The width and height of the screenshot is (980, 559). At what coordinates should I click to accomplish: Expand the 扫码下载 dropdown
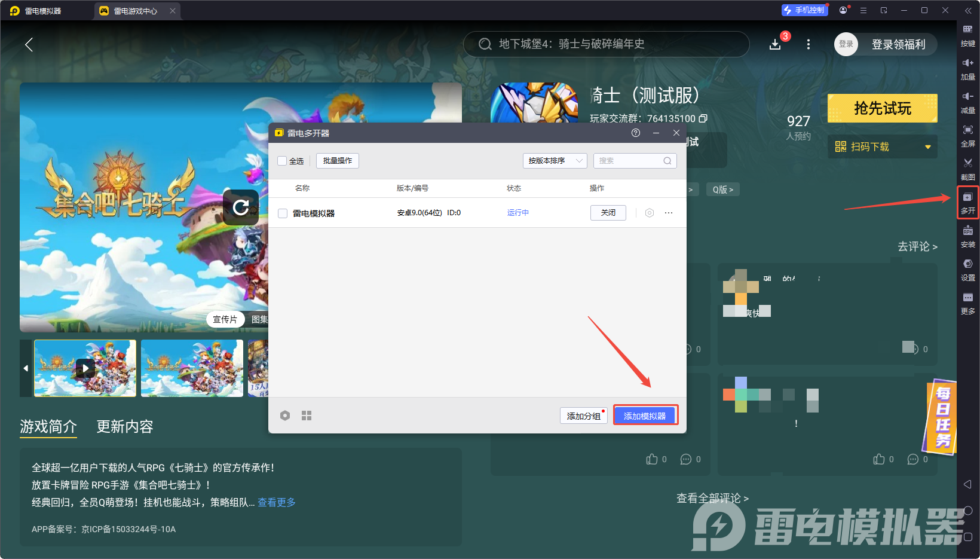pos(928,147)
